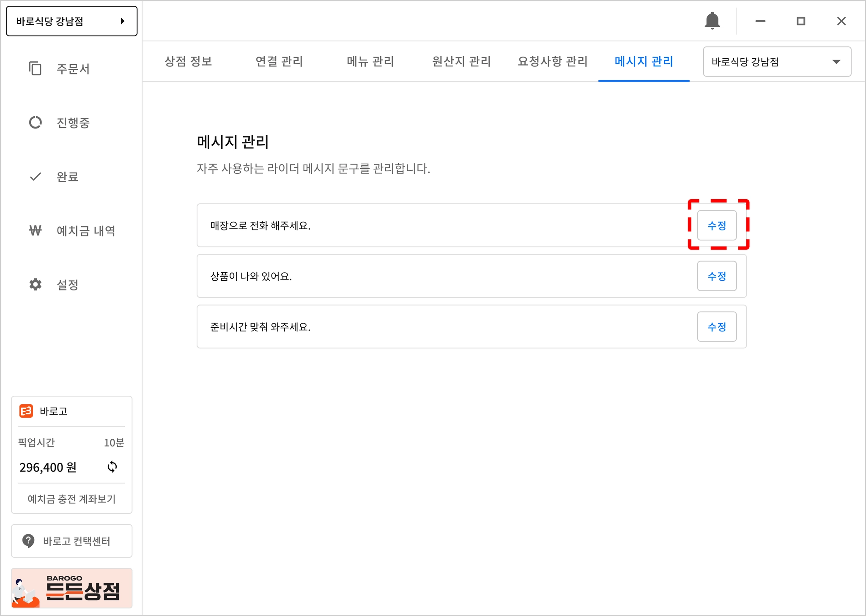Go to the 요청사항 관리 tab
Screen dimensions: 866x616
point(553,62)
